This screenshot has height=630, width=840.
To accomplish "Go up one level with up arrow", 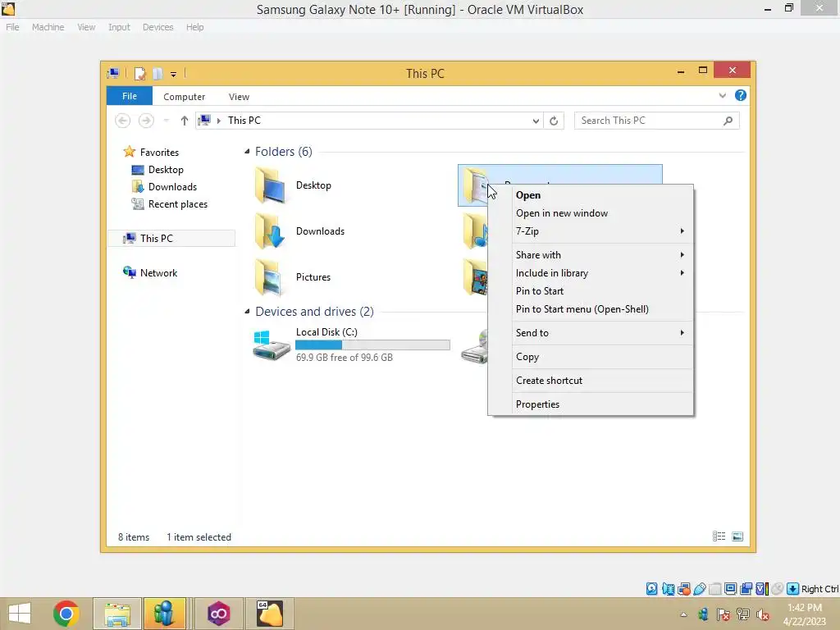I will click(185, 121).
